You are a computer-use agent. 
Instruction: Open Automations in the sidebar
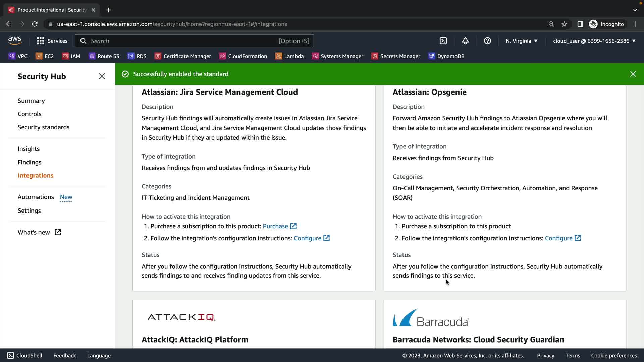pos(36,197)
